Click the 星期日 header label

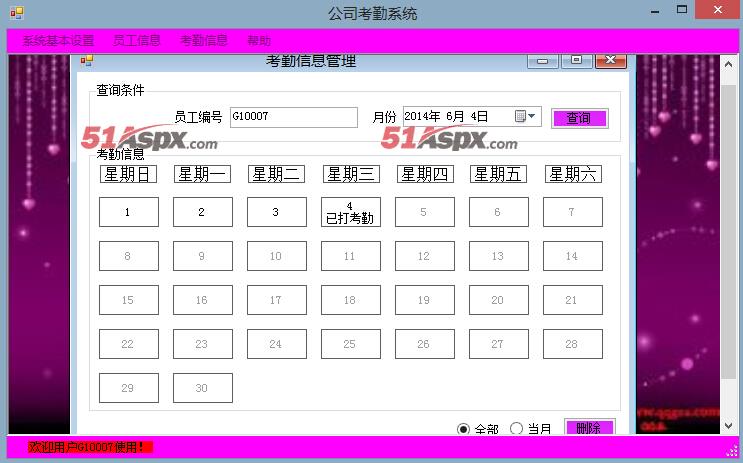128,174
